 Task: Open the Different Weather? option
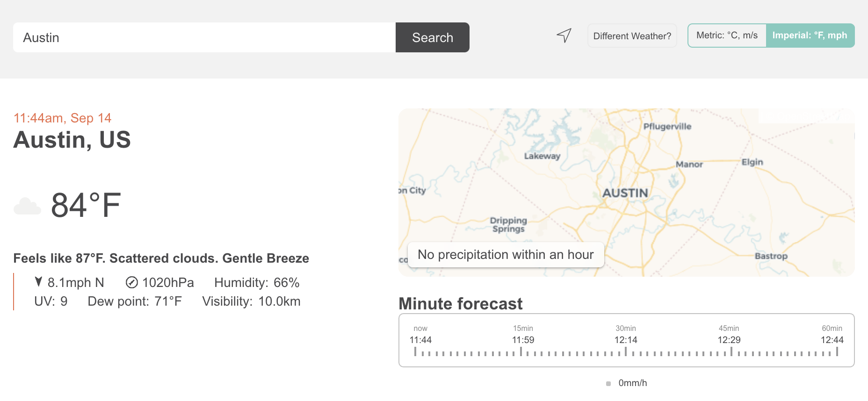(632, 36)
